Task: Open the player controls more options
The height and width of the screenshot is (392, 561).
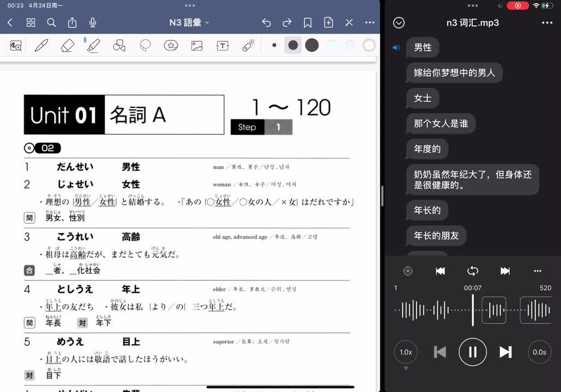Action: pos(538,271)
